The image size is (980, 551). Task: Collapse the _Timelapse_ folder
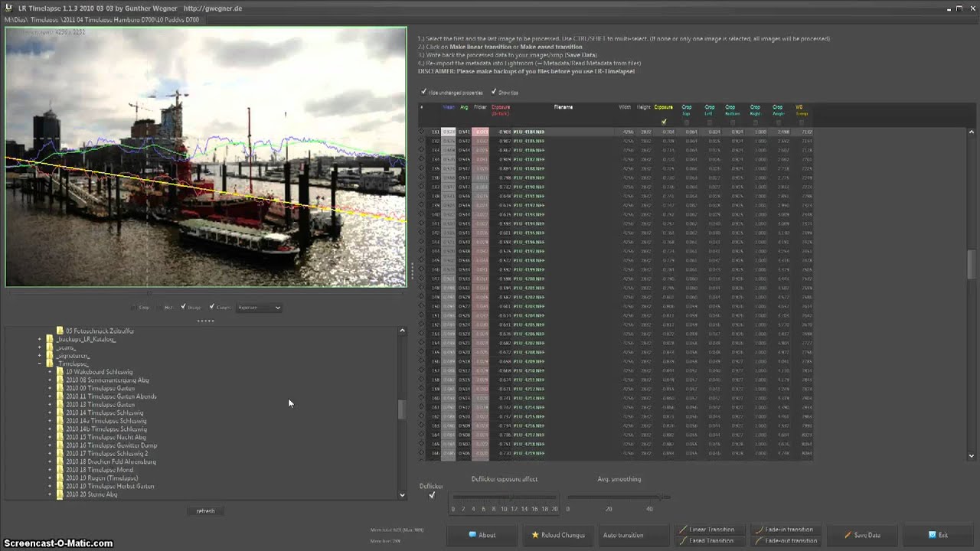coord(40,364)
